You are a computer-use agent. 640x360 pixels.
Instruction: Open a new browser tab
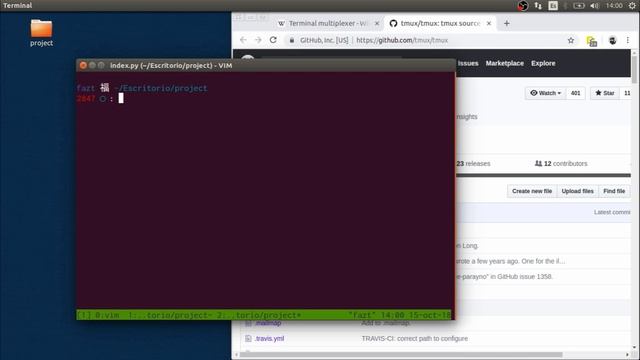[x=507, y=23]
